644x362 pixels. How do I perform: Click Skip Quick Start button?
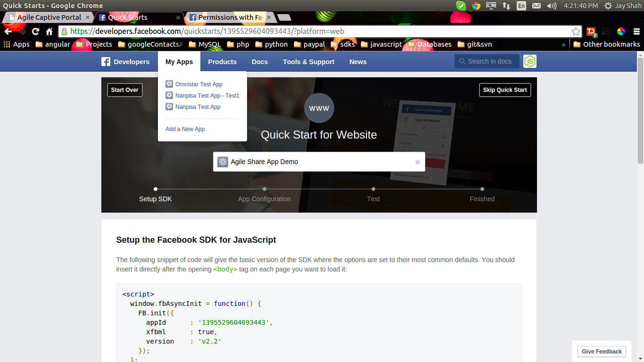[505, 90]
